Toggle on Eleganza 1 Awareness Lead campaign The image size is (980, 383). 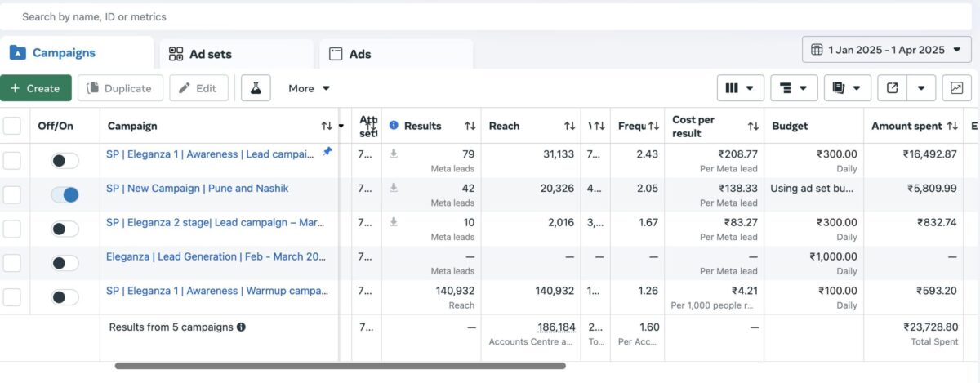65,160
